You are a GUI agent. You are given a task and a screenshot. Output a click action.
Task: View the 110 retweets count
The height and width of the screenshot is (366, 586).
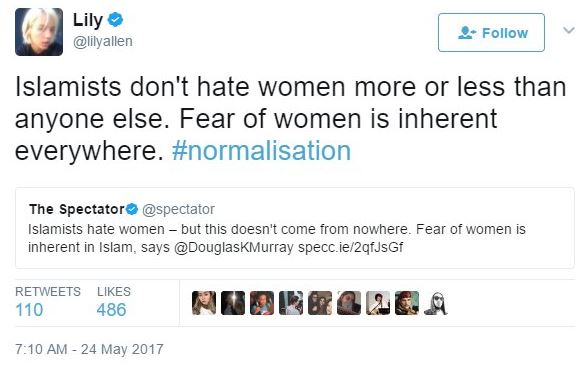29,310
